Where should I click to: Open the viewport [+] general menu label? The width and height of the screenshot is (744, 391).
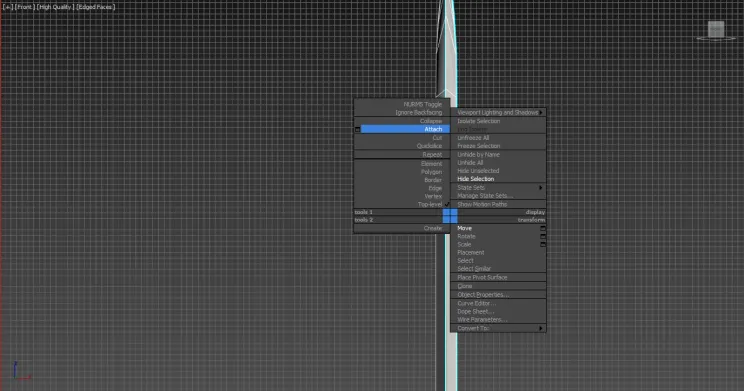tap(8, 7)
